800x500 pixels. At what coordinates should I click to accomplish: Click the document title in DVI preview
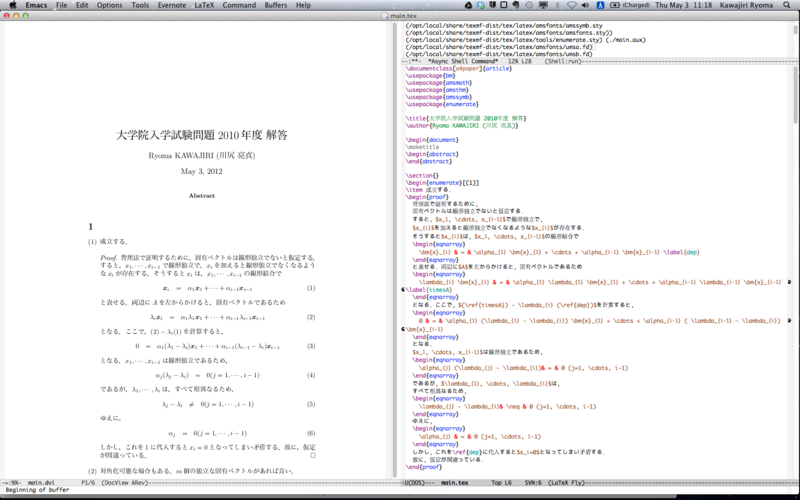[x=202, y=135]
